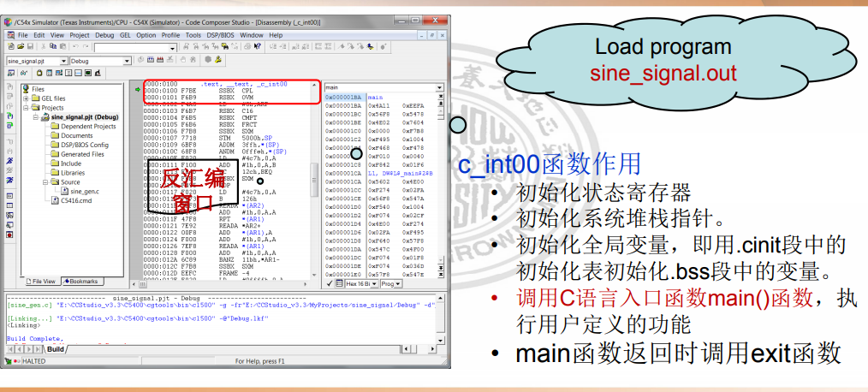Image resolution: width=868 pixels, height=392 pixels.
Task: Open the Project menu
Action: coord(80,35)
